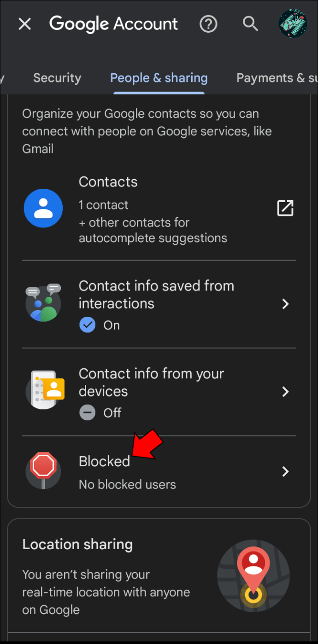Open Blocked users via chevron arrow
Screen dimensions: 318x644
click(286, 471)
